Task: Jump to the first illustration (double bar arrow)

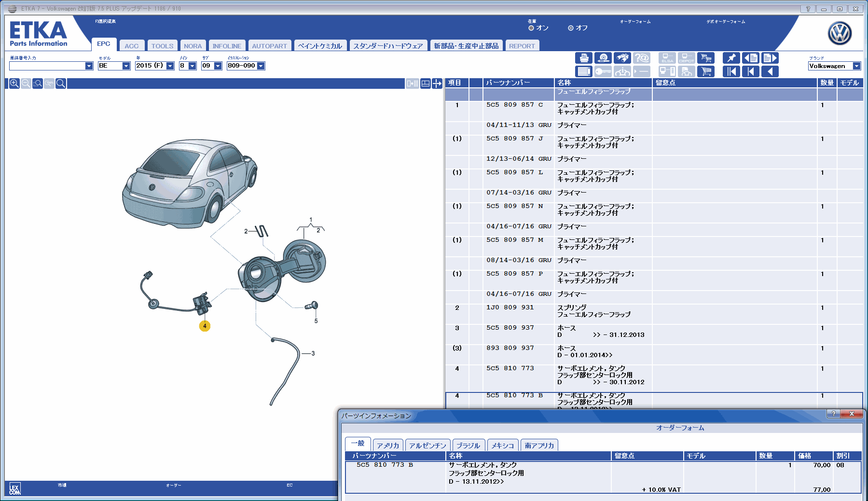Action: [x=731, y=71]
